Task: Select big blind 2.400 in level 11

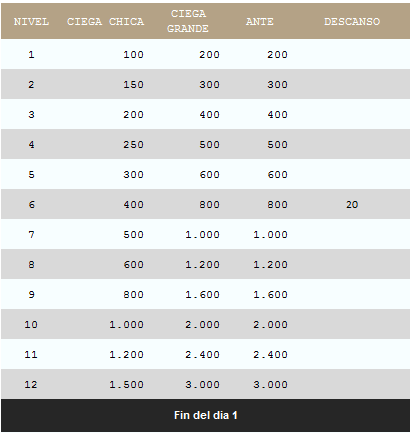Action: pyautogui.click(x=202, y=354)
